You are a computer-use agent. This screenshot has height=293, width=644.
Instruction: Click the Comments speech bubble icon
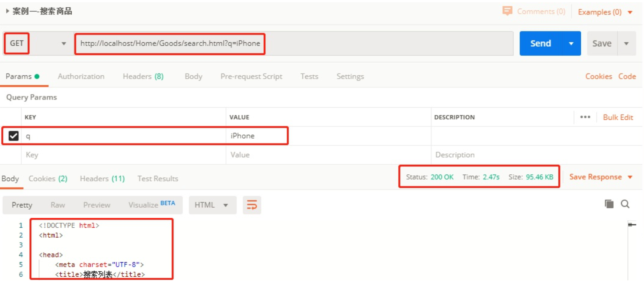pyautogui.click(x=507, y=11)
